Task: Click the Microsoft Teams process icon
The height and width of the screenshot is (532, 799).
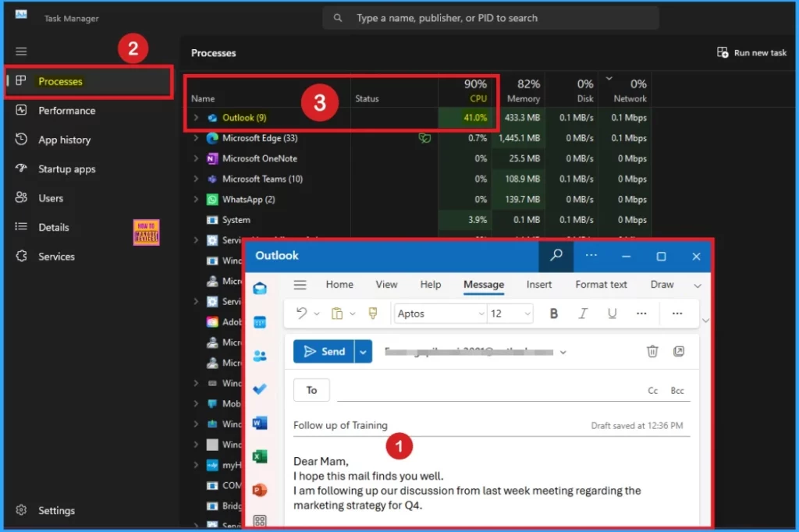Action: click(212, 179)
